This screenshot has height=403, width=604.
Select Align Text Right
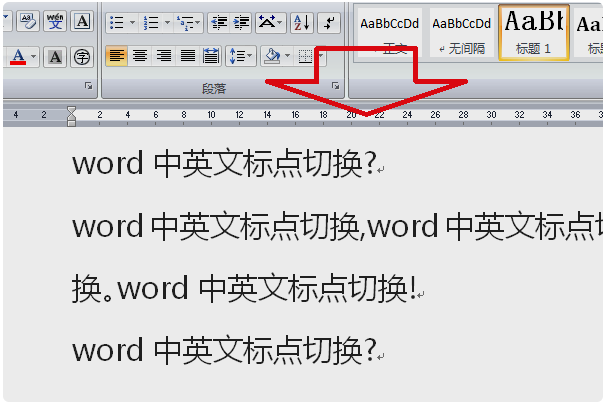coord(164,56)
